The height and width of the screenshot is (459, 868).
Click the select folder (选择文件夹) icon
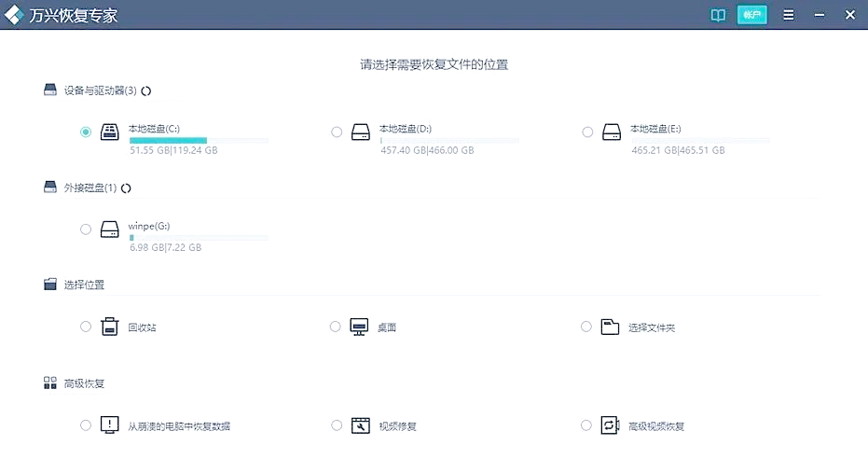pyautogui.click(x=610, y=327)
